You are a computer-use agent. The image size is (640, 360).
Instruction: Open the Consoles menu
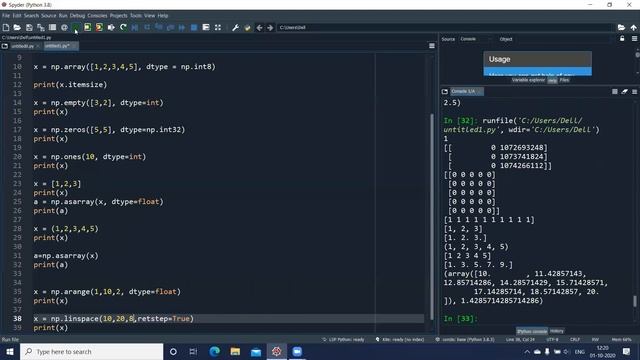[97, 16]
